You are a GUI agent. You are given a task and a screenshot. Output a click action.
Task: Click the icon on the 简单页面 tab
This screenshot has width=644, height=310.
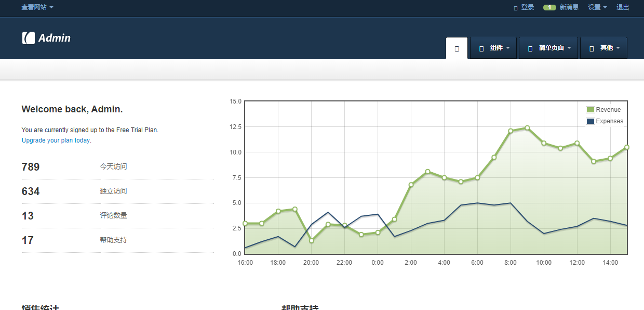pos(530,48)
